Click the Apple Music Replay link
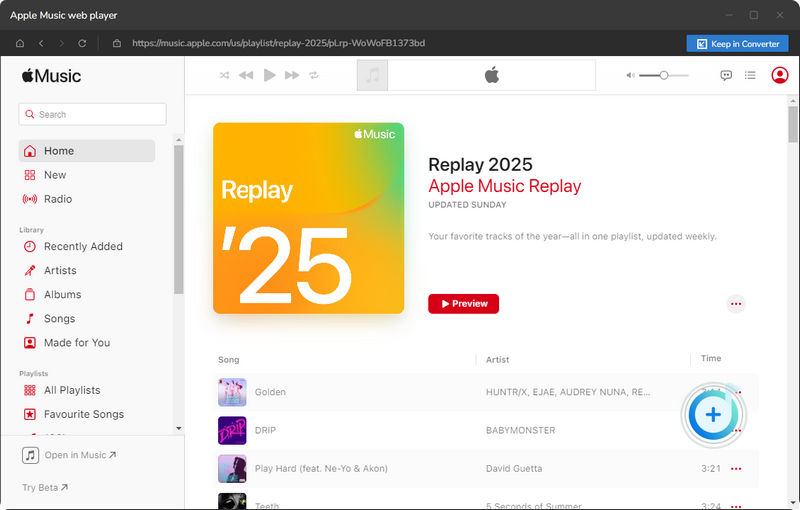 [x=505, y=186]
